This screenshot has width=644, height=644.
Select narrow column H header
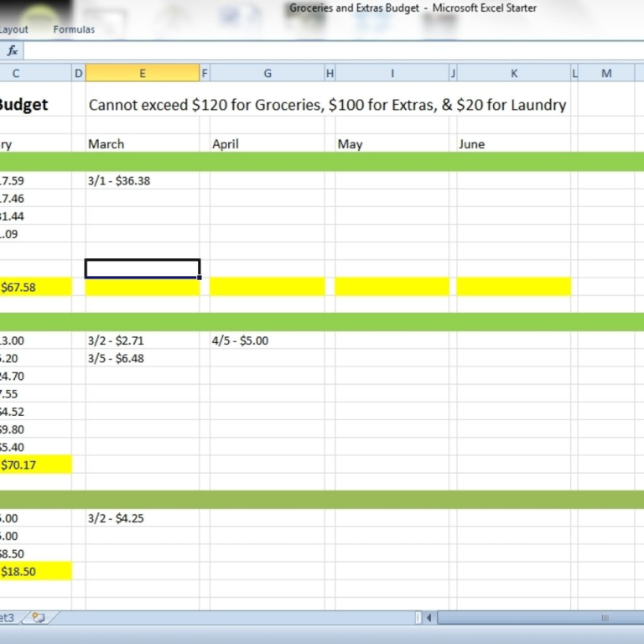[330, 73]
